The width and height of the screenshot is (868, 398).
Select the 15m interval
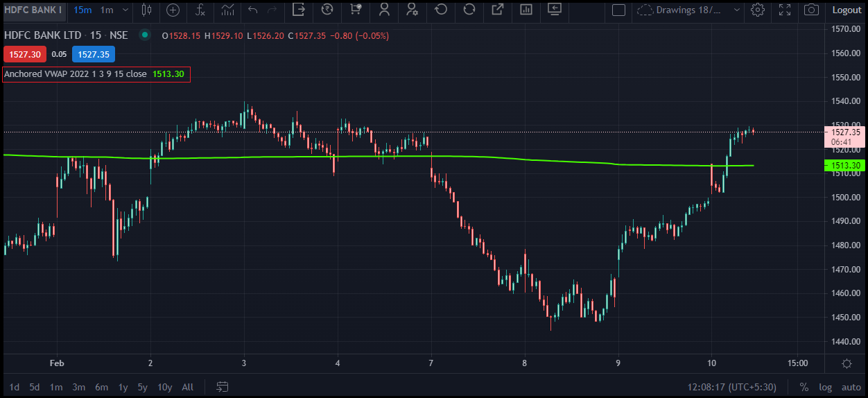coord(82,10)
